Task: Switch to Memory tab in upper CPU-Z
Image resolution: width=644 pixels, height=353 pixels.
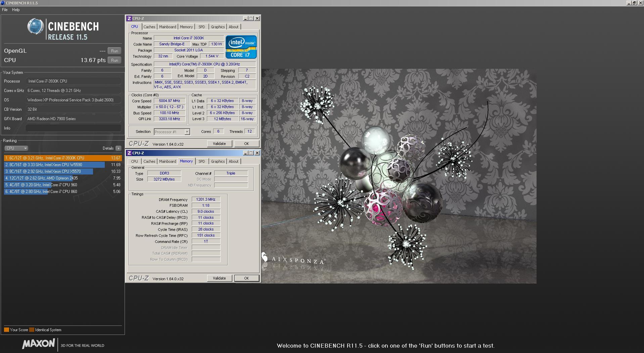Action: 186,27
